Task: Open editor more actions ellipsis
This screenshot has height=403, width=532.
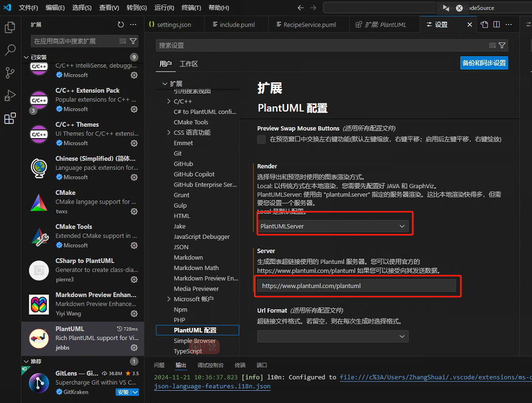Action: (x=508, y=25)
